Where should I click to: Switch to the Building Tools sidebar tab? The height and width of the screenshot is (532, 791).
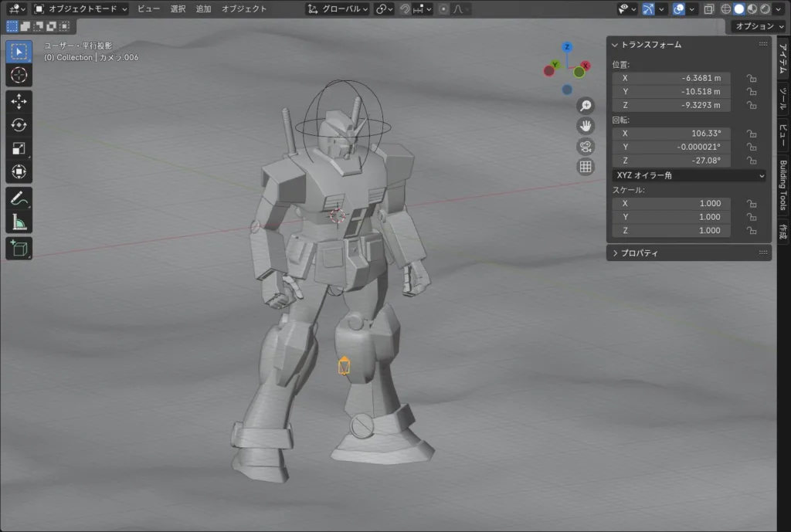point(783,185)
